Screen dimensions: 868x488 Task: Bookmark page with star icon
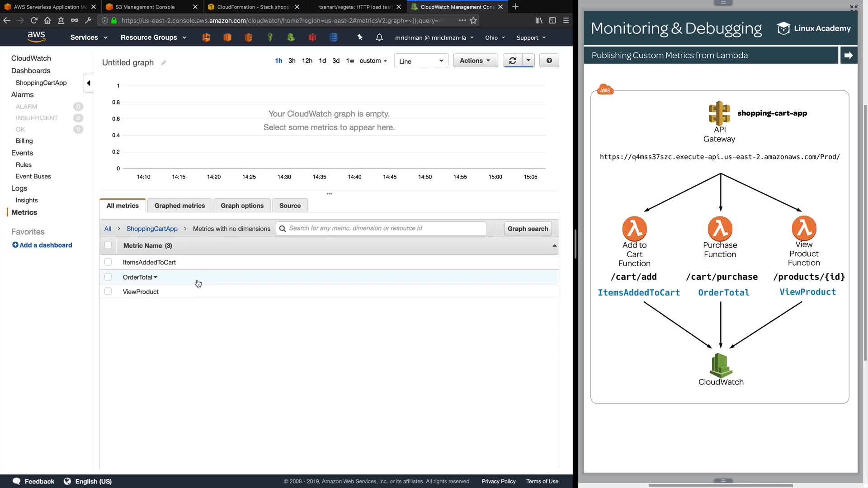(473, 20)
